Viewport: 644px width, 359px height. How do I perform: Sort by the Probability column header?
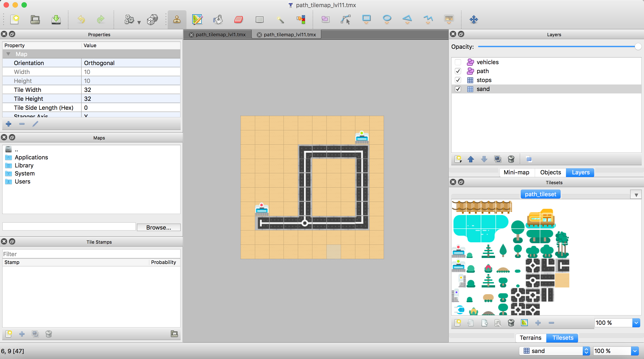click(163, 262)
